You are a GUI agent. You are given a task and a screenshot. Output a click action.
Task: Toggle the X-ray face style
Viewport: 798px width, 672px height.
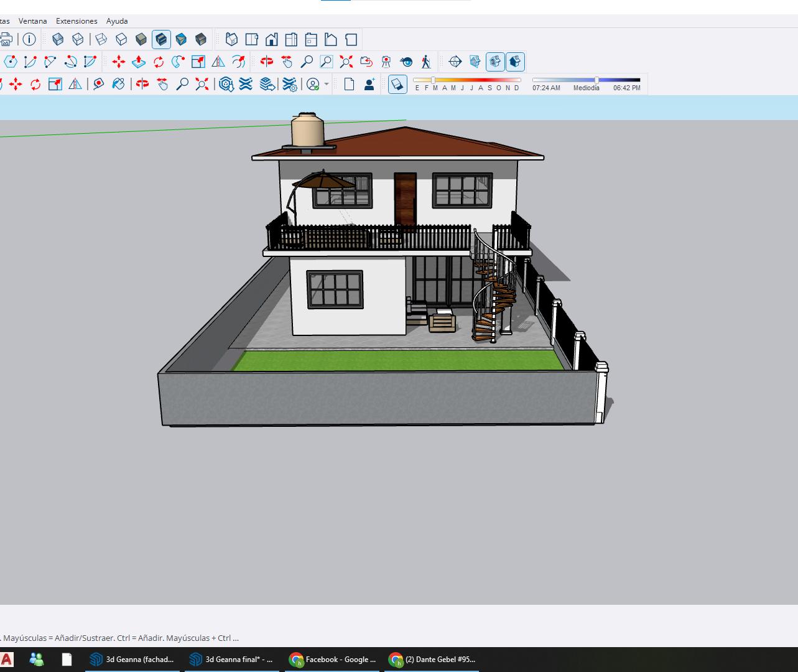pos(58,40)
